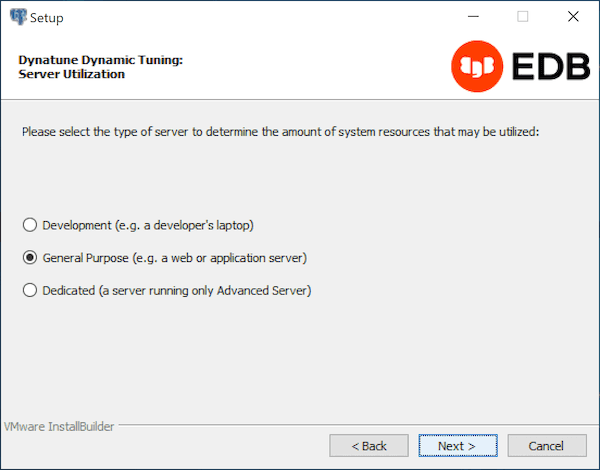Screen dimensions: 600x470
Task: Click the "Development (e.g. a developer's laptop)" label
Action: [x=155, y=225]
